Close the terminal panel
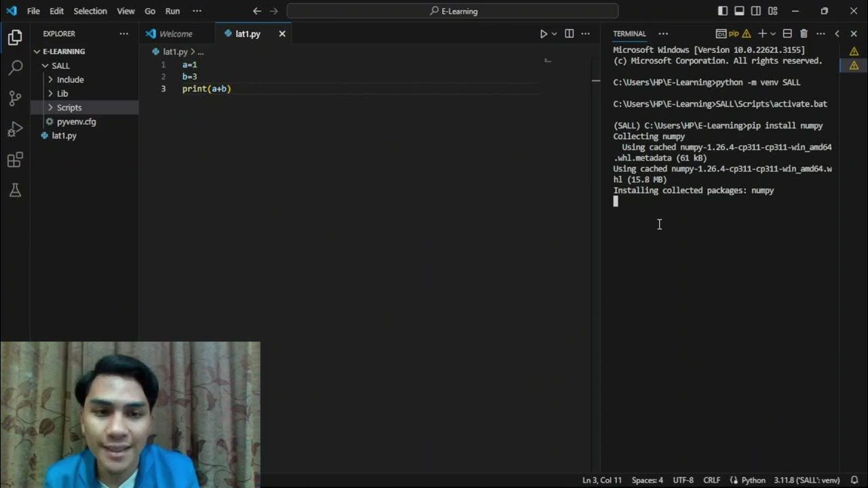The height and width of the screenshot is (488, 868). (854, 34)
